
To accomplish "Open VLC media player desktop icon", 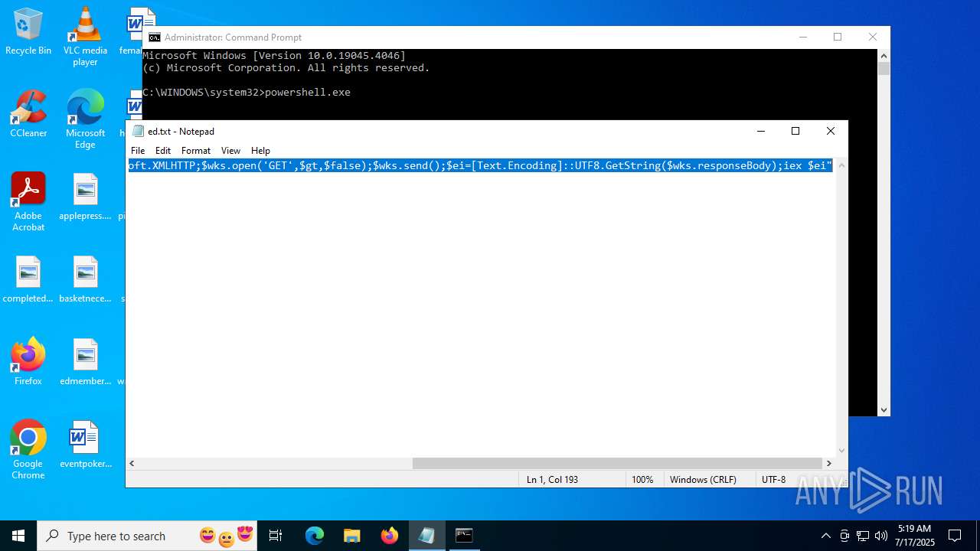I will click(x=85, y=36).
